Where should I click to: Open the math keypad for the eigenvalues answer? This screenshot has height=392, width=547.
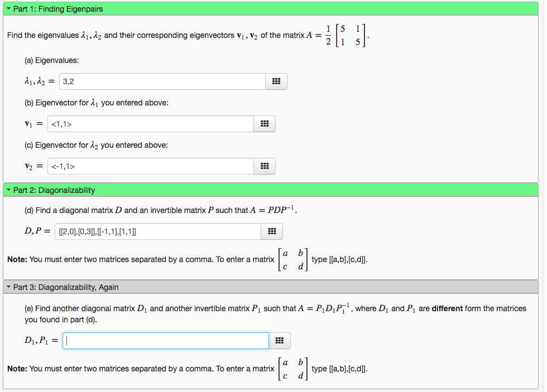tap(276, 81)
